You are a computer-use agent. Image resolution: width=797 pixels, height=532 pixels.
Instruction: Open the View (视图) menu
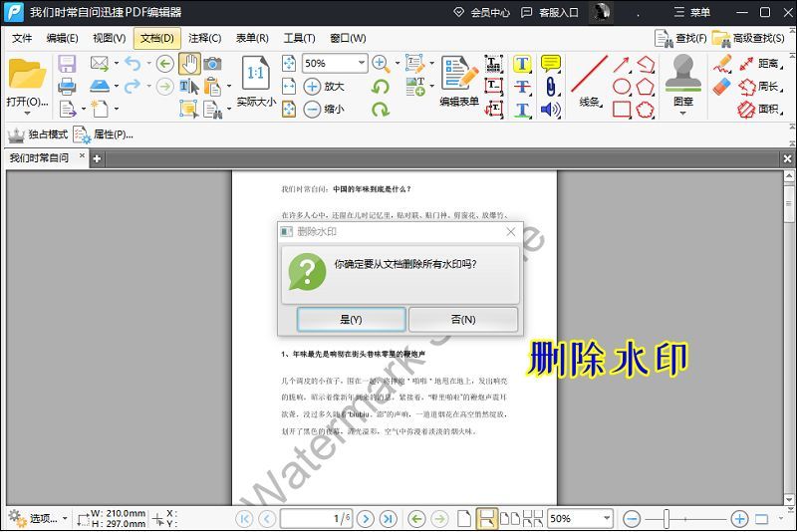[x=110, y=38]
